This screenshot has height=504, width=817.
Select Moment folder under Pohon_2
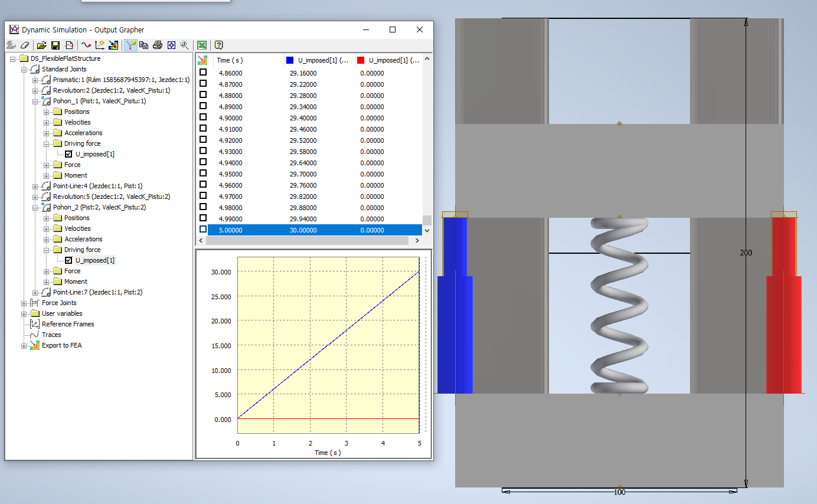(76, 282)
